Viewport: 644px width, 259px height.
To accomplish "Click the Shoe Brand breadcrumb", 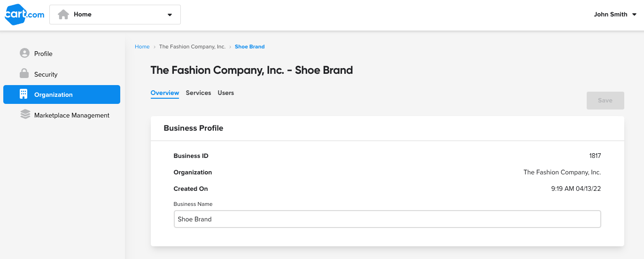I will [x=249, y=47].
